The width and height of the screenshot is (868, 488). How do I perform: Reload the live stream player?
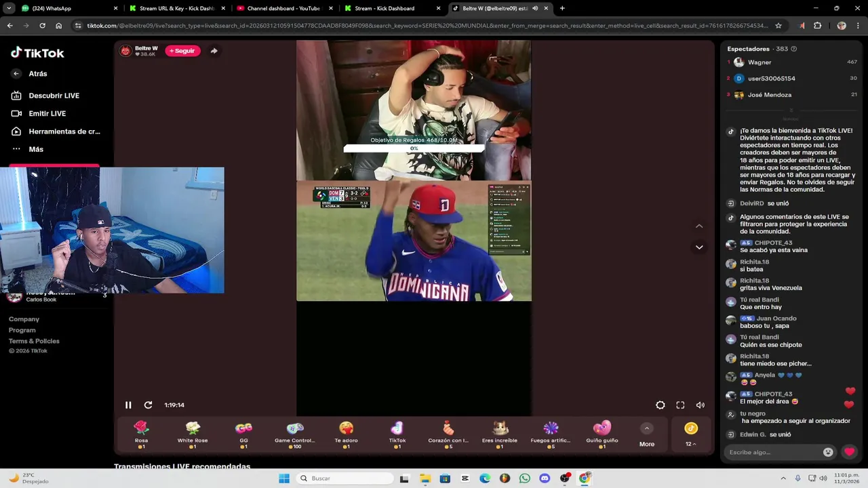click(148, 405)
